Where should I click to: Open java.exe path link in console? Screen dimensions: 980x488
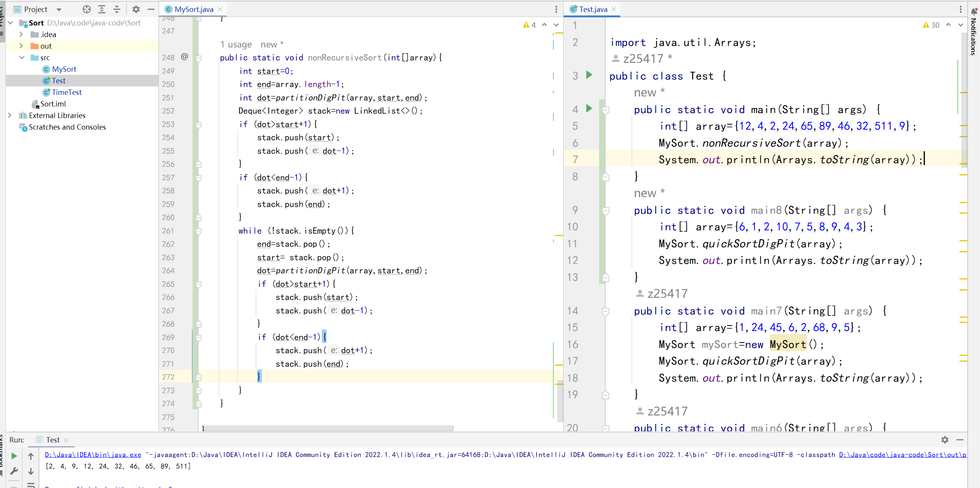pyautogui.click(x=93, y=455)
